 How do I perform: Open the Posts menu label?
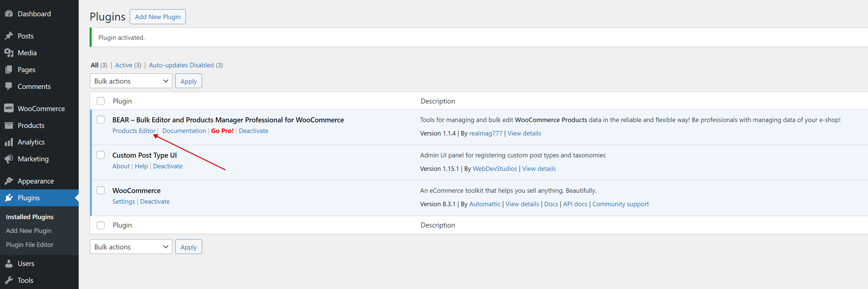pyautogui.click(x=25, y=36)
